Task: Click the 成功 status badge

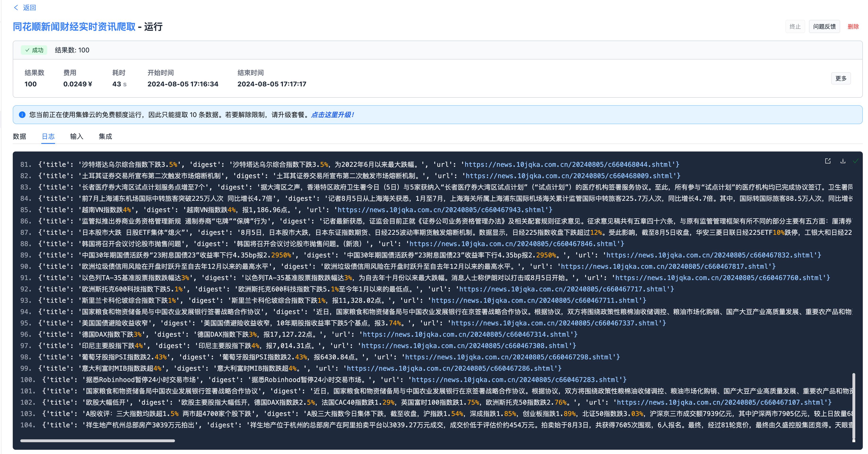Action: pyautogui.click(x=34, y=50)
